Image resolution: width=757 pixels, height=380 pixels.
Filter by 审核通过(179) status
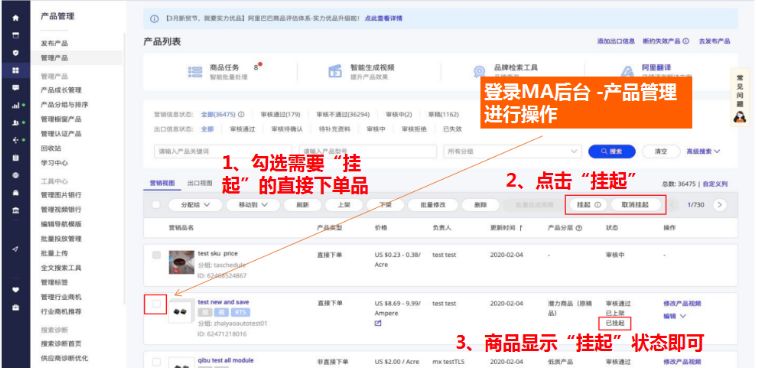tap(280, 114)
